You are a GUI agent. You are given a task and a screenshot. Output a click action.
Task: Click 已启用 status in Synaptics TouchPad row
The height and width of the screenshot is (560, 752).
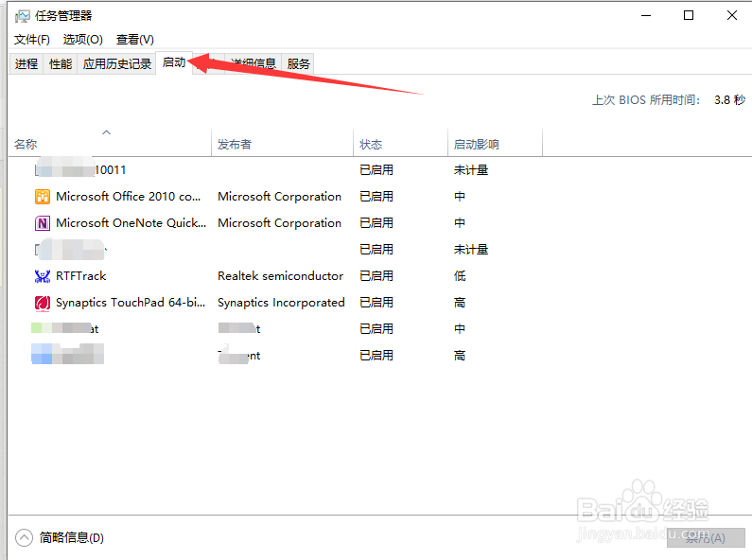(x=376, y=303)
